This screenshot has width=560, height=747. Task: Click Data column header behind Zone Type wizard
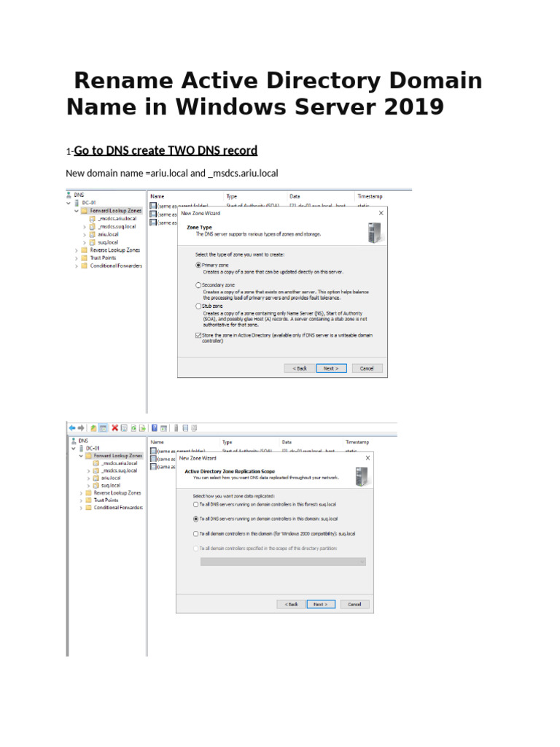pos(295,196)
